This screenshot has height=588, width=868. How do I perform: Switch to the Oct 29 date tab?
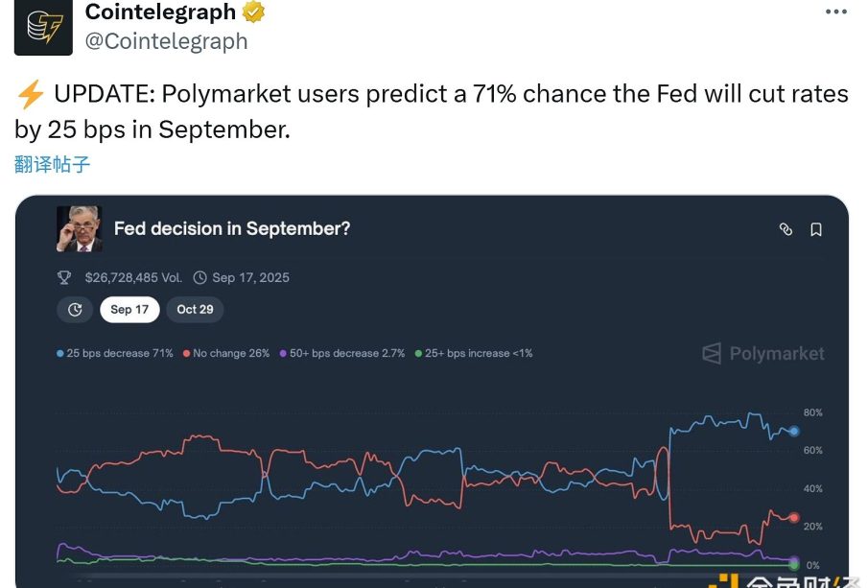click(x=195, y=310)
